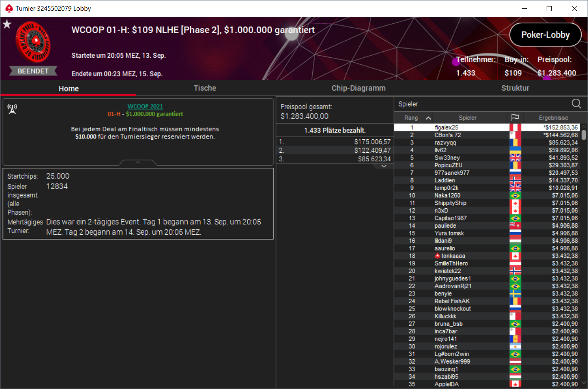This screenshot has height=389, width=588.
Task: Select the Home tab
Action: [68, 88]
